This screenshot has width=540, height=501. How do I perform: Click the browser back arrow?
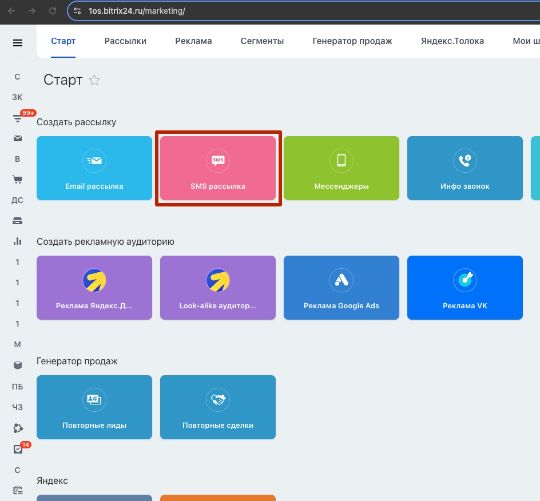(x=11, y=11)
